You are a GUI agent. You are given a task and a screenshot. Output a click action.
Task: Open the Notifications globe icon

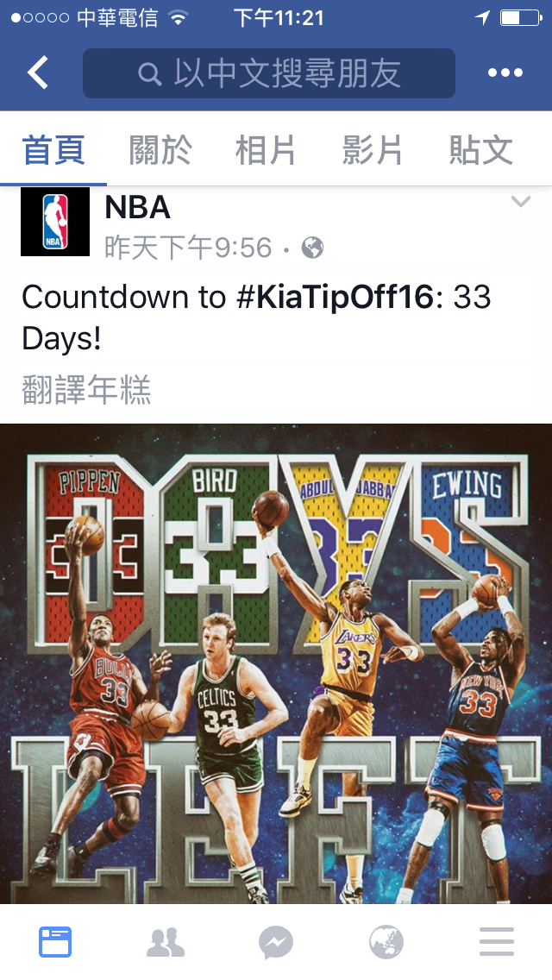click(x=386, y=942)
